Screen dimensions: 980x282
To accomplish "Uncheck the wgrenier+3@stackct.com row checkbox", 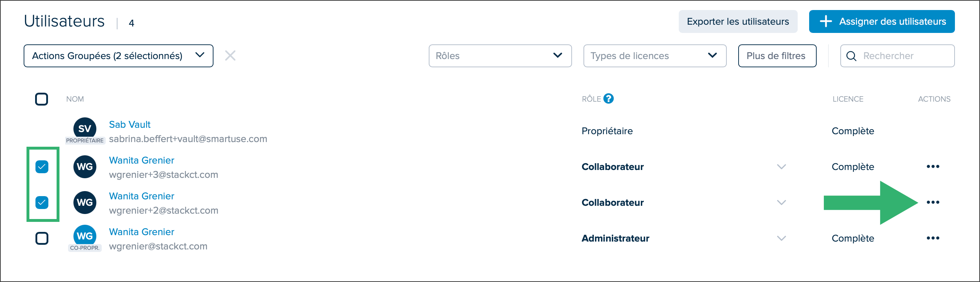I will [42, 166].
